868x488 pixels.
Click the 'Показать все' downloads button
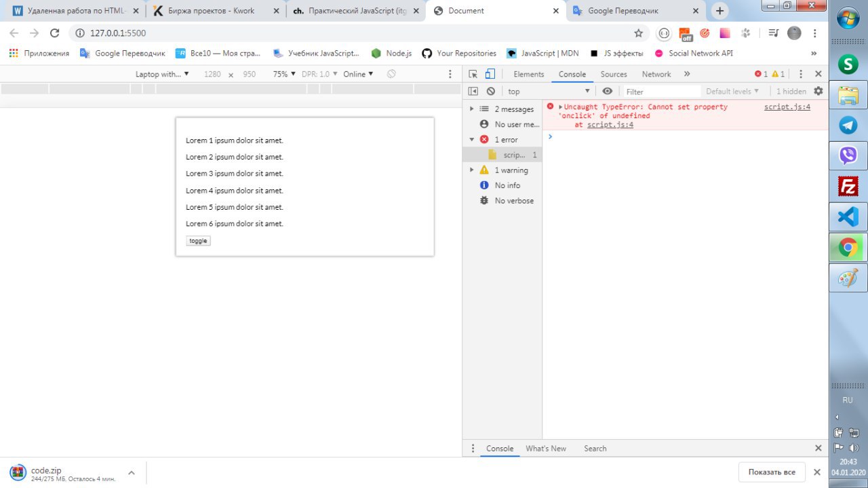(772, 472)
